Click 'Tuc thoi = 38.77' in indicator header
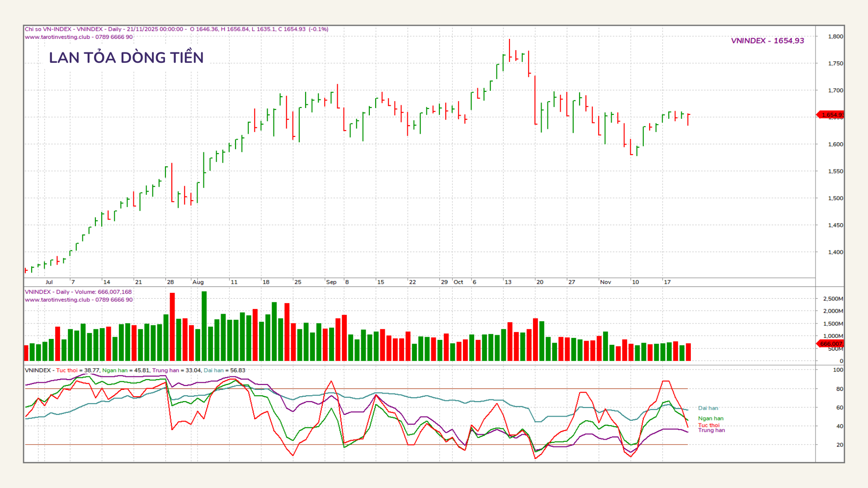This screenshot has width=868, height=488. coord(77,371)
